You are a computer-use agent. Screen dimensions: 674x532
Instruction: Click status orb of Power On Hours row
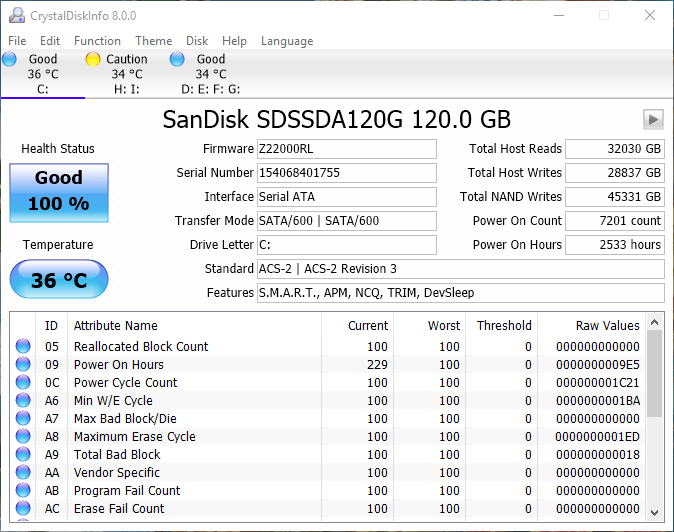[x=23, y=364]
